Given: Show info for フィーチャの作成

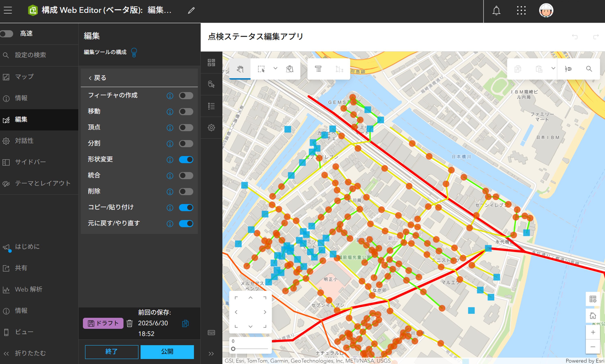Looking at the screenshot, I should click(x=170, y=96).
